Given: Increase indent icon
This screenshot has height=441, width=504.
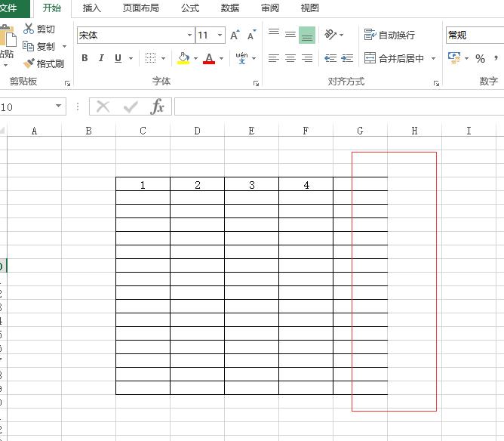Looking at the screenshot, I should 347,58.
